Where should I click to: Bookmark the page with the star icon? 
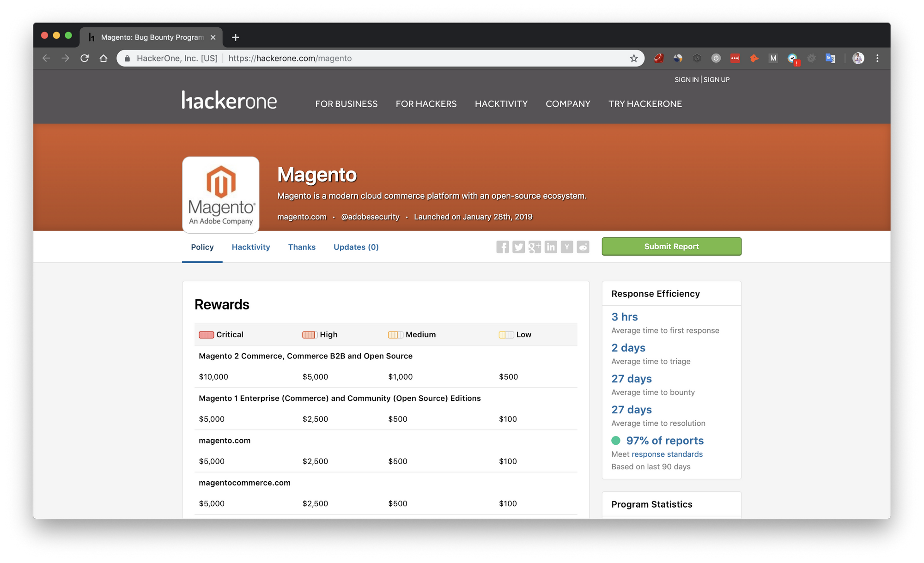coord(633,58)
